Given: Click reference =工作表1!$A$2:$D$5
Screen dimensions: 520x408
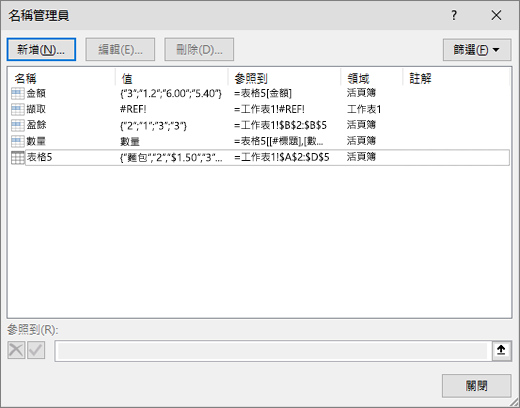Looking at the screenshot, I should coord(282,157).
